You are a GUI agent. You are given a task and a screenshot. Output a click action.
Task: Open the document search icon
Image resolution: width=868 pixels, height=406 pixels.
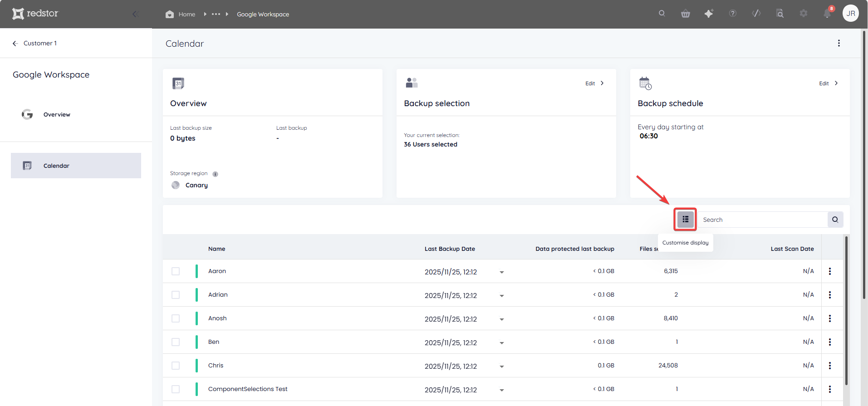pyautogui.click(x=780, y=14)
